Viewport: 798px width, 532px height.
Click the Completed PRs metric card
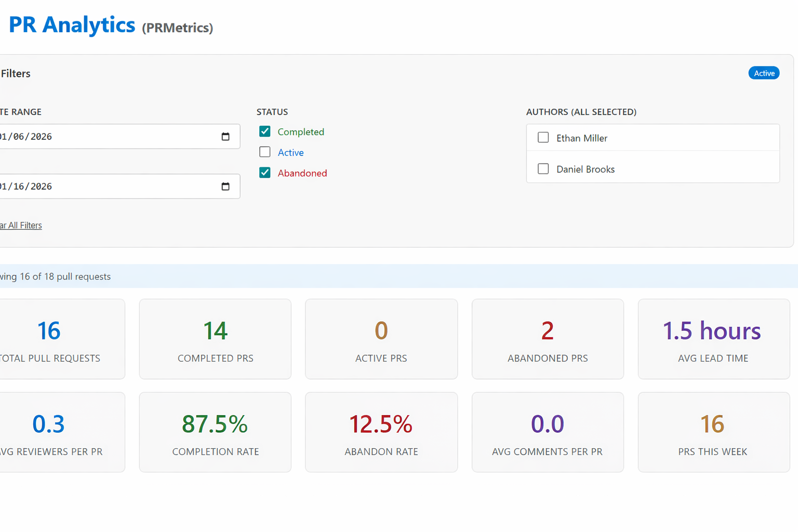(x=215, y=339)
